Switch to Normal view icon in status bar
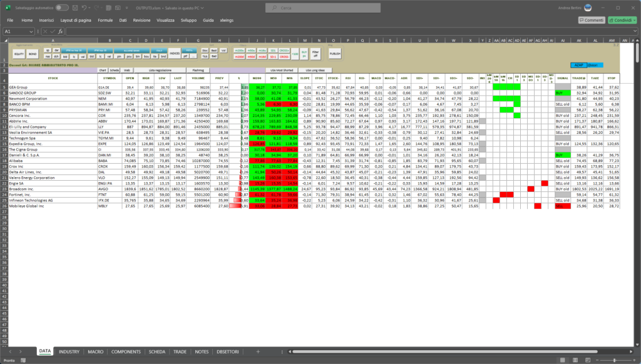Screen dimensions: 641x364 (563, 360)
